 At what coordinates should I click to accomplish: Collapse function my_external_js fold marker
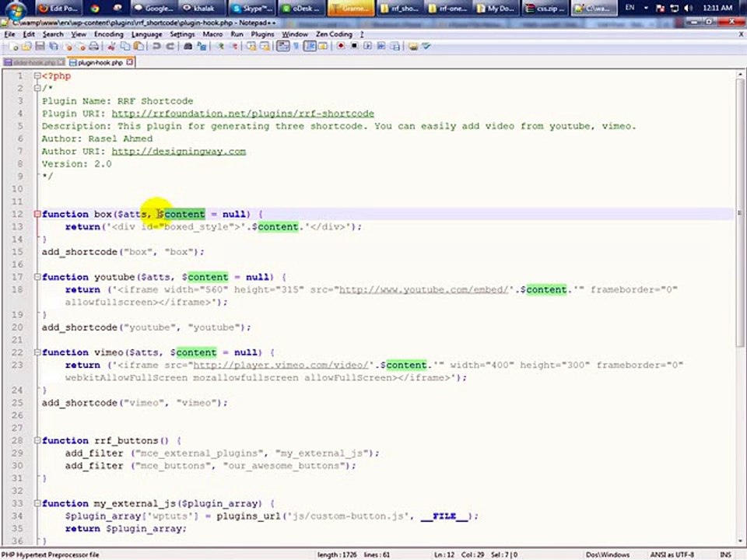click(x=37, y=503)
